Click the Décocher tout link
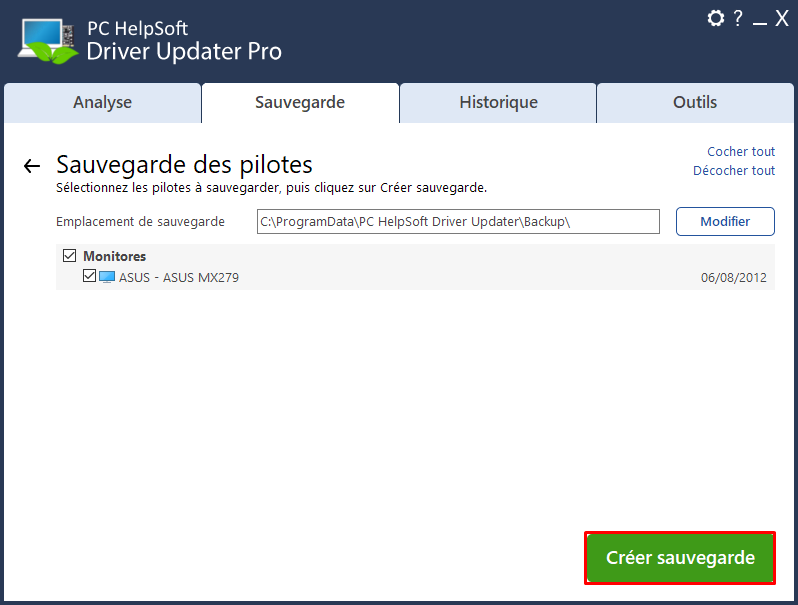Screen dimensions: 798x605 tap(734, 170)
